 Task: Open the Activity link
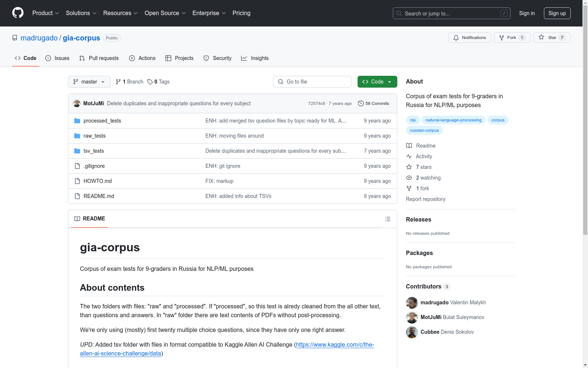(419, 156)
